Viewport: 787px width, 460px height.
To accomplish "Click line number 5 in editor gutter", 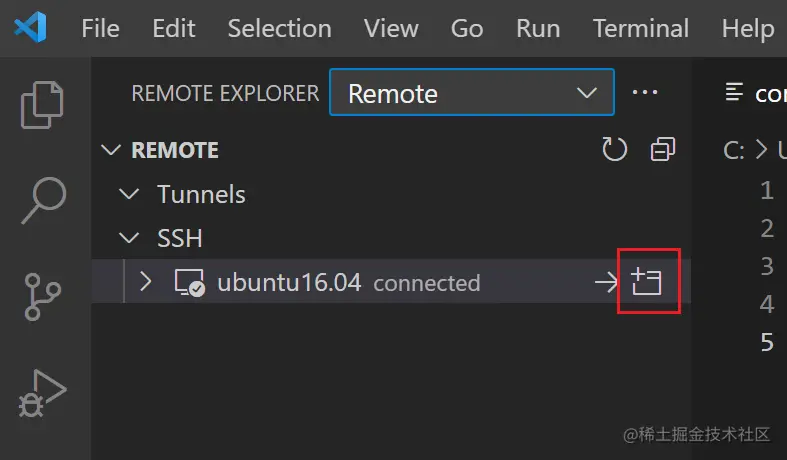I will [x=767, y=342].
